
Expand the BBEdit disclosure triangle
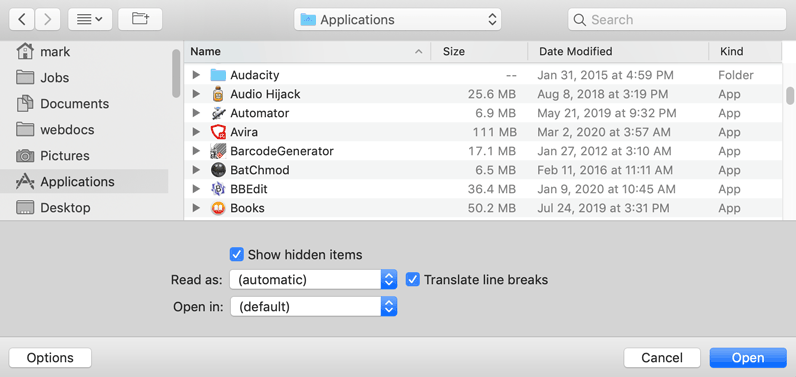pyautogui.click(x=196, y=189)
